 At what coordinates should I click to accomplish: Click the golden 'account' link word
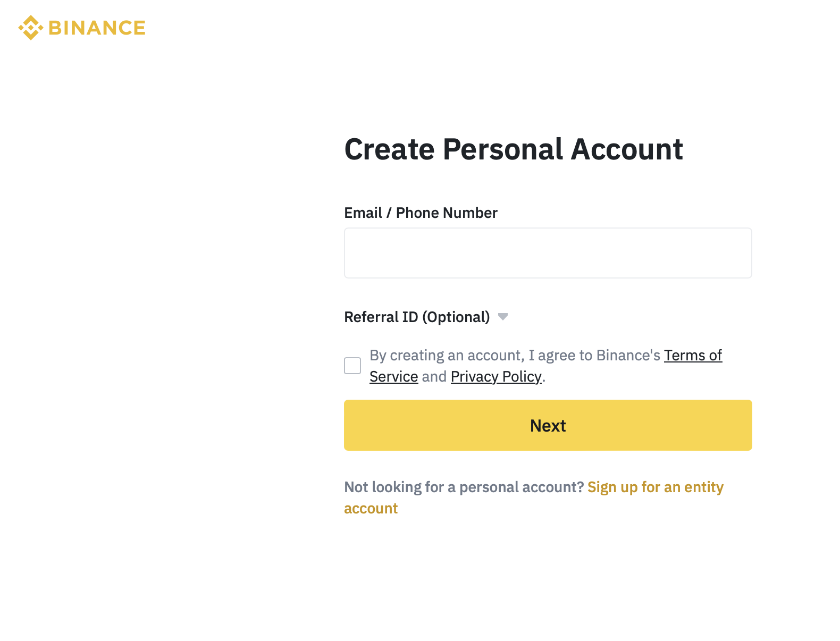(371, 508)
